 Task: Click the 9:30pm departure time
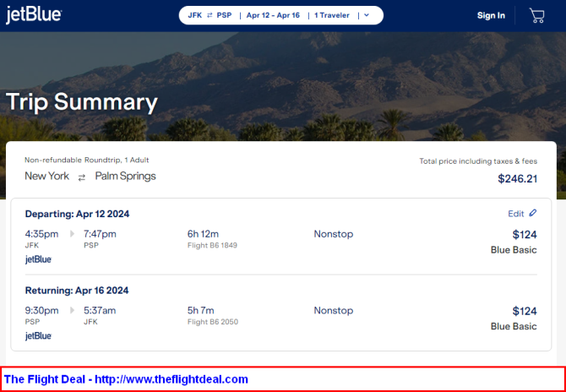[41, 311]
